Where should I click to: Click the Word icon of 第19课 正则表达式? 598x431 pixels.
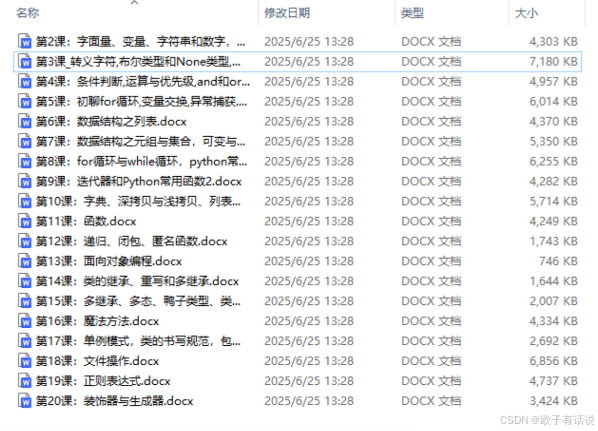[x=24, y=381]
